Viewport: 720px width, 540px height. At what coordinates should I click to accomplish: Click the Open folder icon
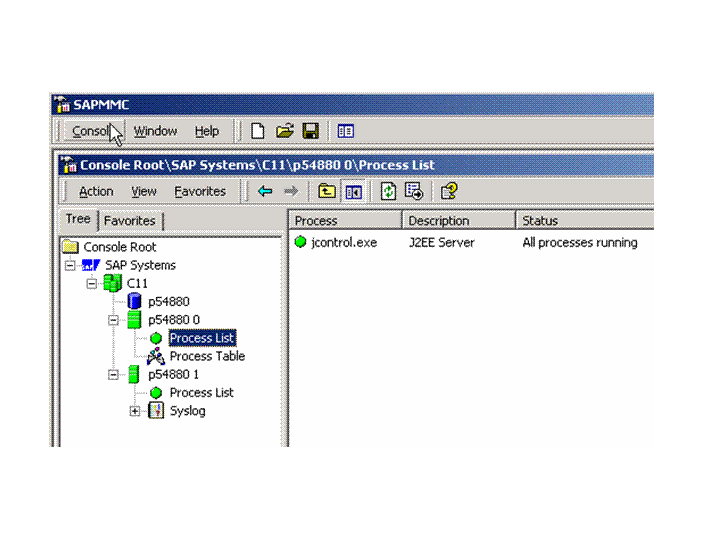click(x=285, y=131)
